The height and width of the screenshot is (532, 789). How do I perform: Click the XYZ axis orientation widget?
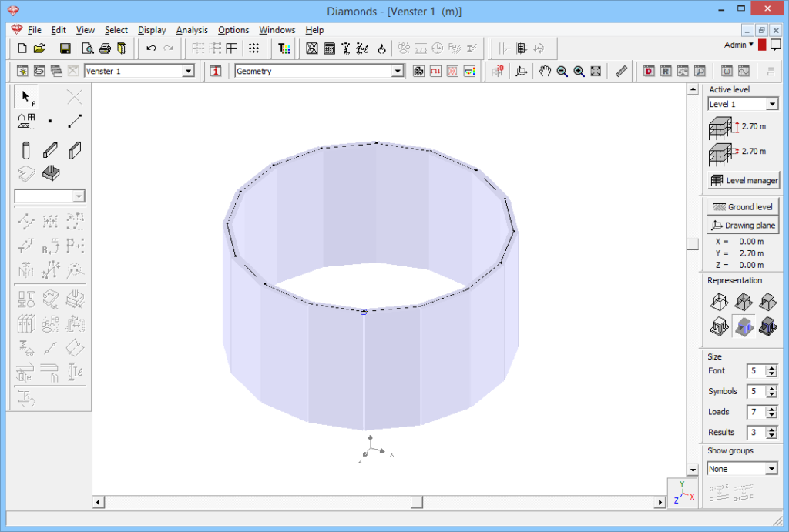[683, 493]
